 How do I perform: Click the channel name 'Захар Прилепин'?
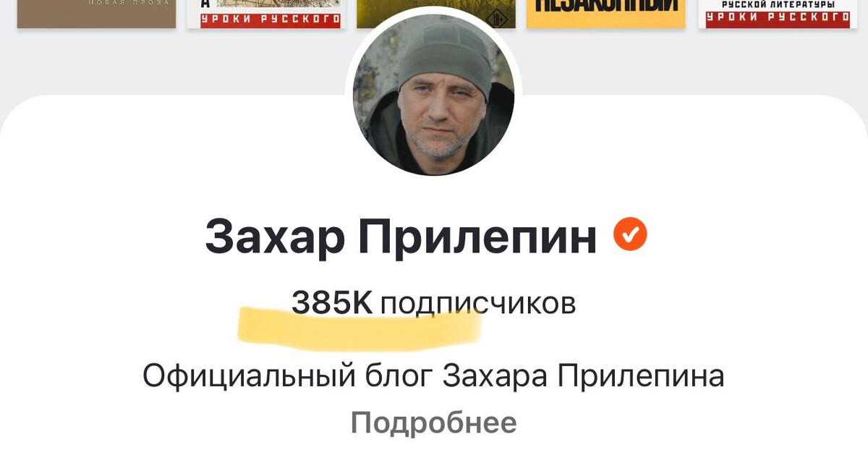point(401,237)
